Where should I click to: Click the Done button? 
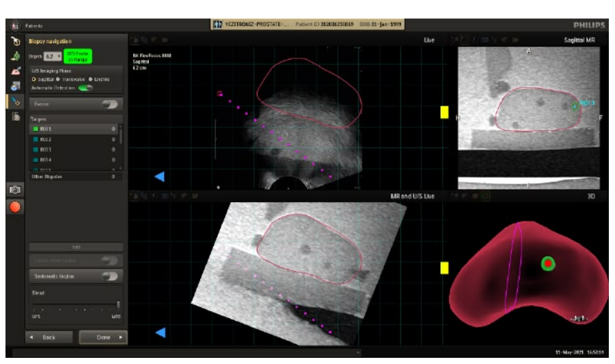pos(103,337)
